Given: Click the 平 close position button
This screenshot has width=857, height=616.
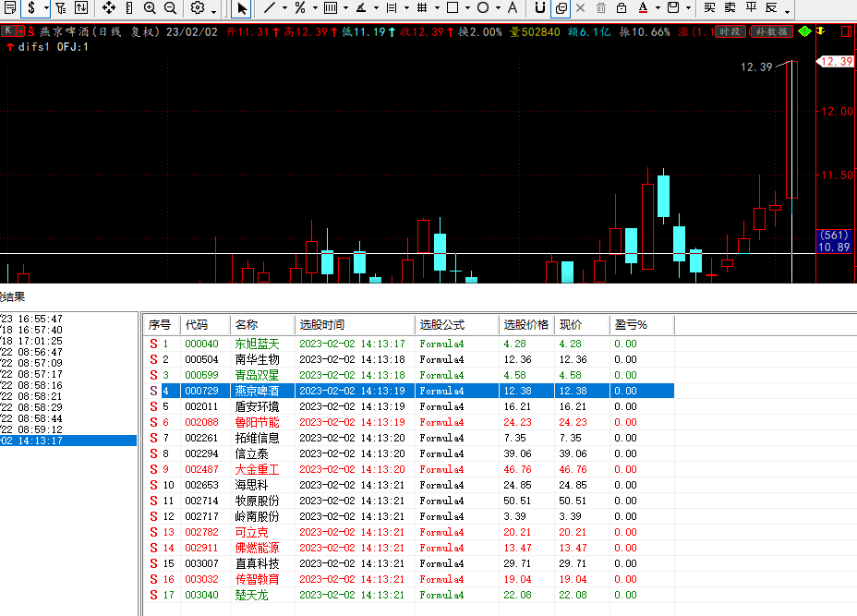Looking at the screenshot, I should click(751, 7).
